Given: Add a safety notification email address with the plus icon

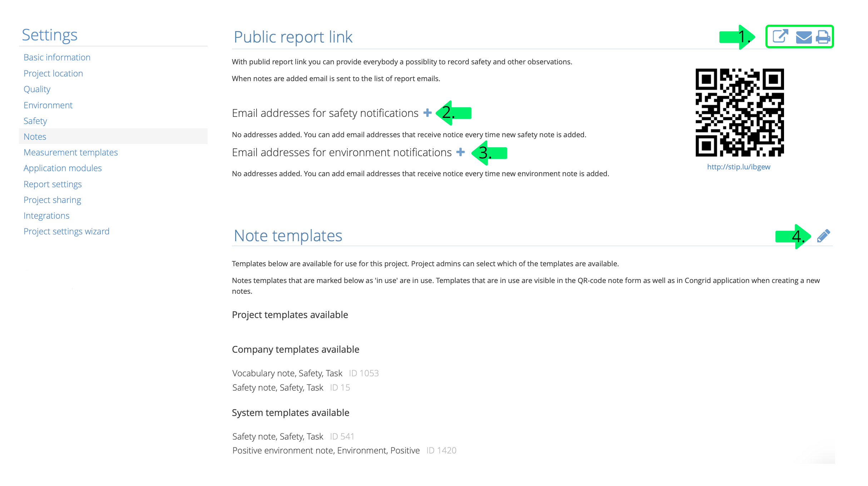Looking at the screenshot, I should point(427,113).
